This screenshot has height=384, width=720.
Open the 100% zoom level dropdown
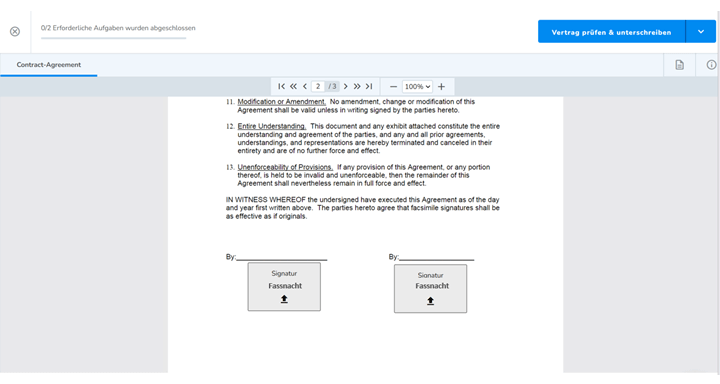click(417, 86)
